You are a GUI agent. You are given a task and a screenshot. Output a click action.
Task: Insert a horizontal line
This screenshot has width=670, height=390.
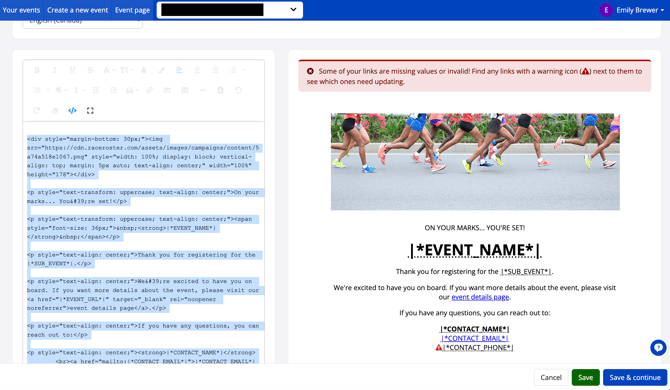[203, 90]
